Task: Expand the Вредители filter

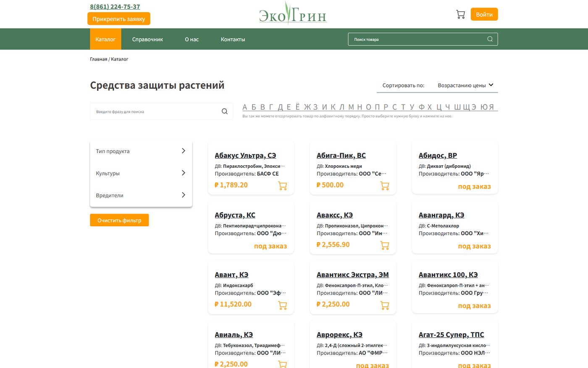Action: [141, 195]
